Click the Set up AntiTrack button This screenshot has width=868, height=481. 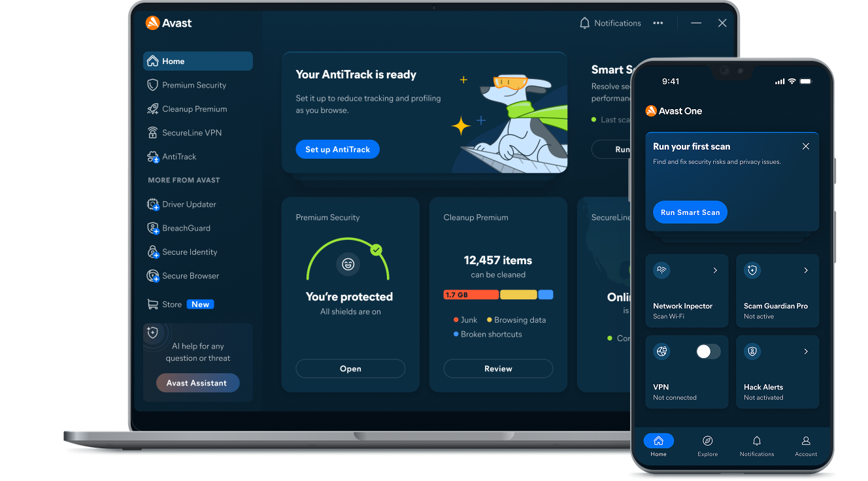337,149
